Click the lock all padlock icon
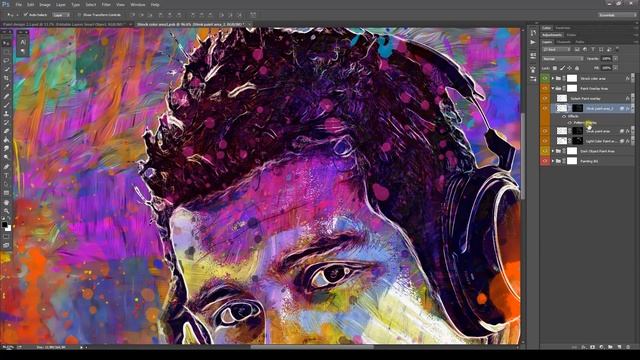Image resolution: width=640 pixels, height=360 pixels. coord(577,68)
